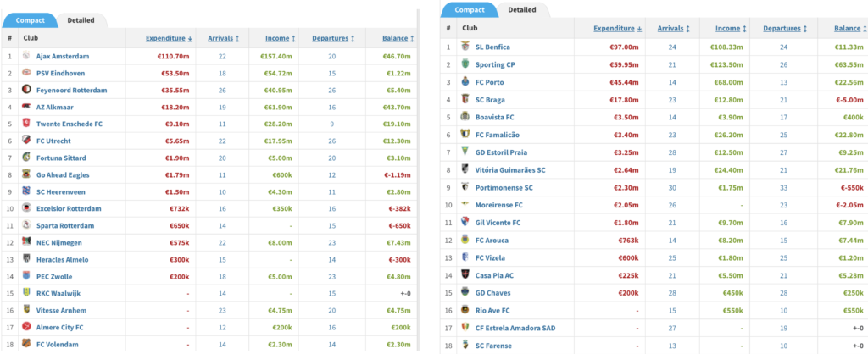This screenshot has width=868, height=354.
Task: Sort Dutch table by Balance
Action: point(398,39)
